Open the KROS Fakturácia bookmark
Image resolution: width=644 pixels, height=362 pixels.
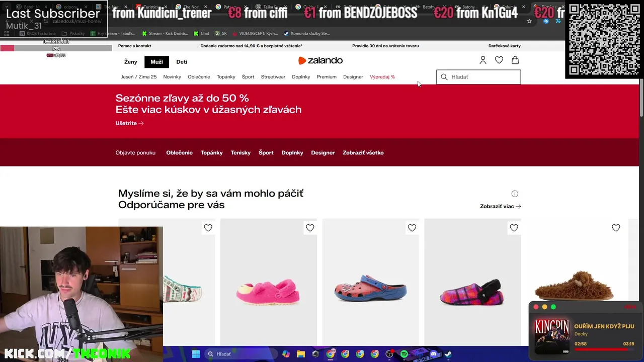click(38, 33)
